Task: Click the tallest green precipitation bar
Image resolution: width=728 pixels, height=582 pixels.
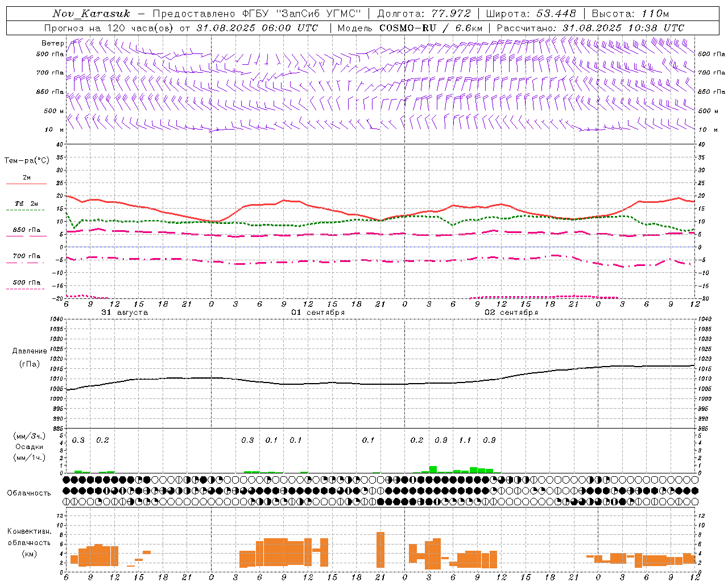Action: (433, 469)
